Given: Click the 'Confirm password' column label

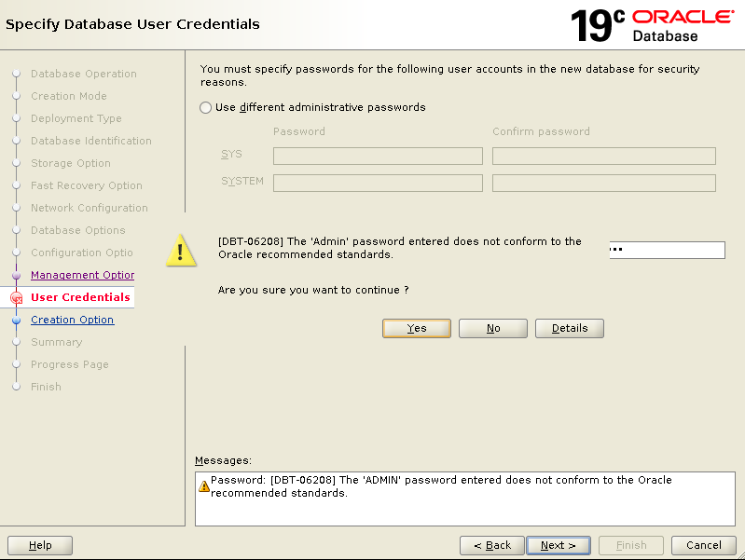Looking at the screenshot, I should [541, 131].
